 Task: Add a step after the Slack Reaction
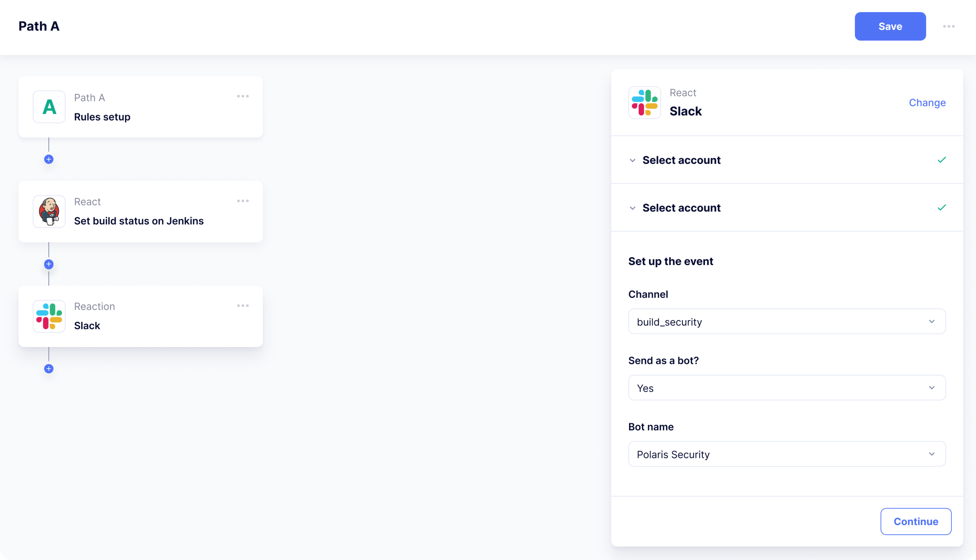click(x=49, y=368)
